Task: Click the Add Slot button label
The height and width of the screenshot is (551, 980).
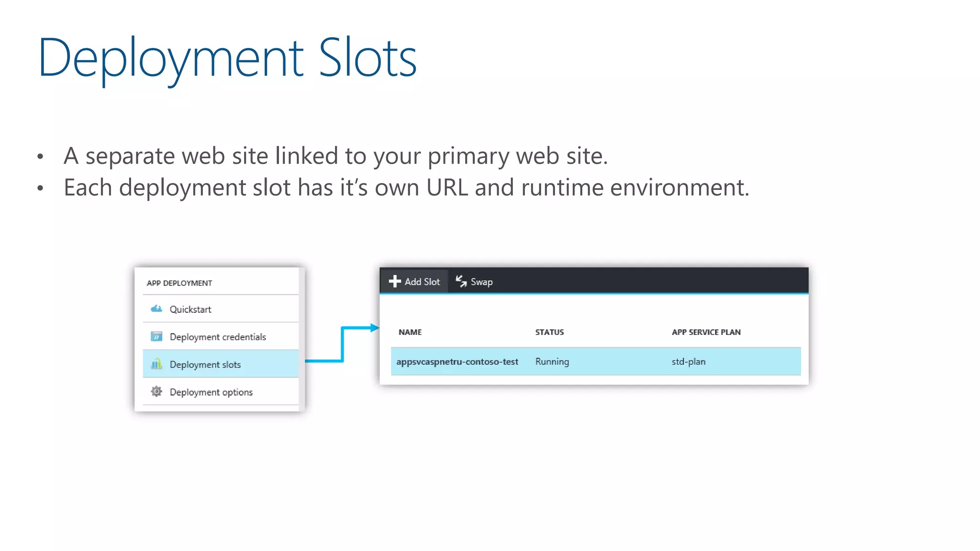Action: click(x=422, y=282)
